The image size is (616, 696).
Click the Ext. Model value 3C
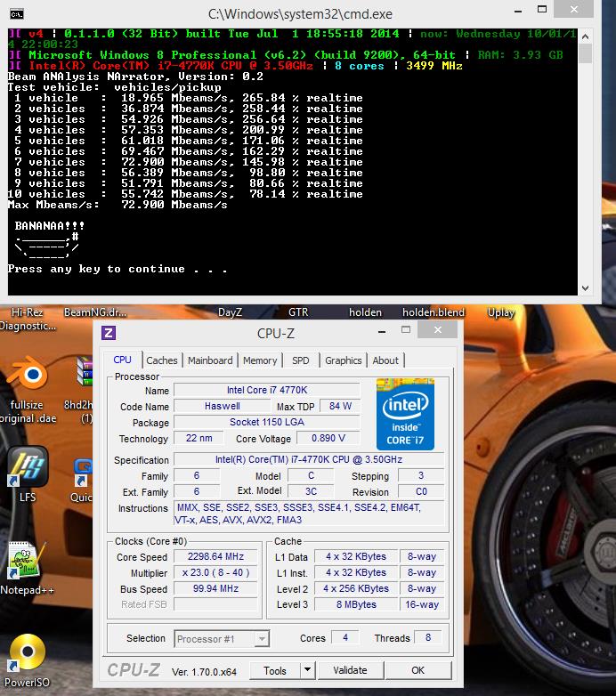[x=311, y=491]
